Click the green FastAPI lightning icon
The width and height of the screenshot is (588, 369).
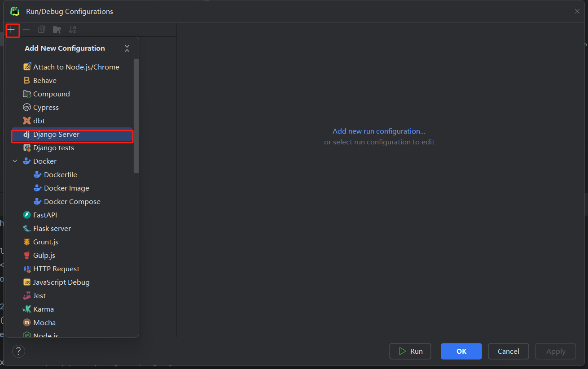[27, 215]
